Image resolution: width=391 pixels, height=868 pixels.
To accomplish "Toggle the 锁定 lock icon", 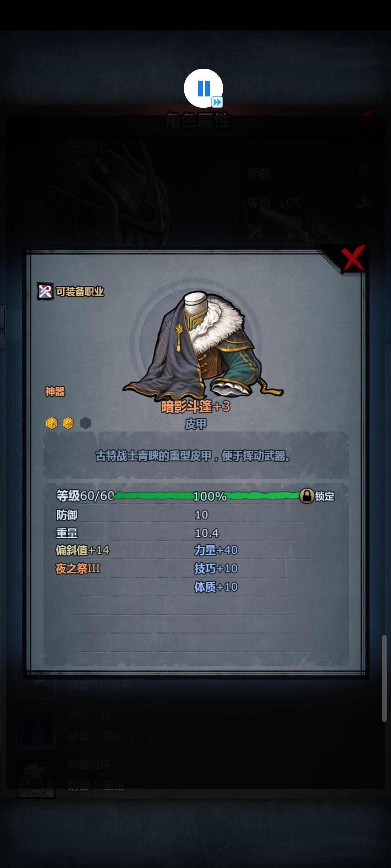I will click(x=307, y=496).
